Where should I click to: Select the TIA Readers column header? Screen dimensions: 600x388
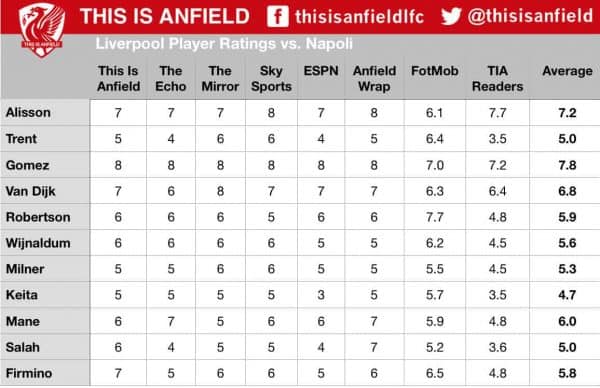click(497, 78)
